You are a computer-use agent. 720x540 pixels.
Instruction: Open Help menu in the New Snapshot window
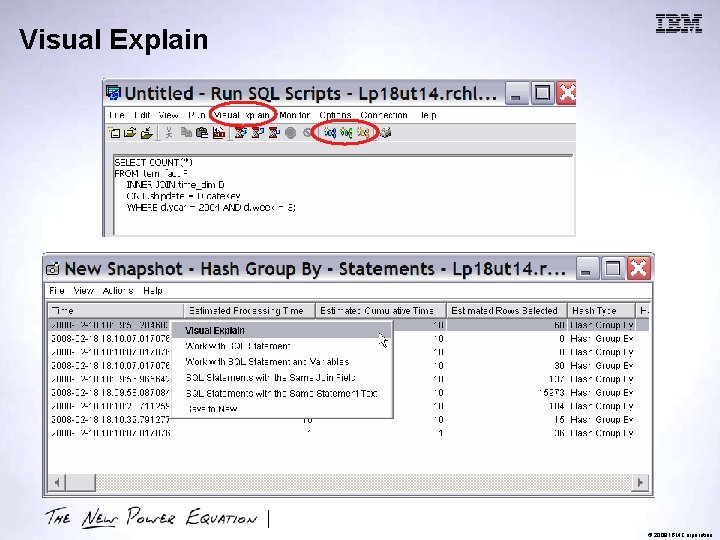153,290
